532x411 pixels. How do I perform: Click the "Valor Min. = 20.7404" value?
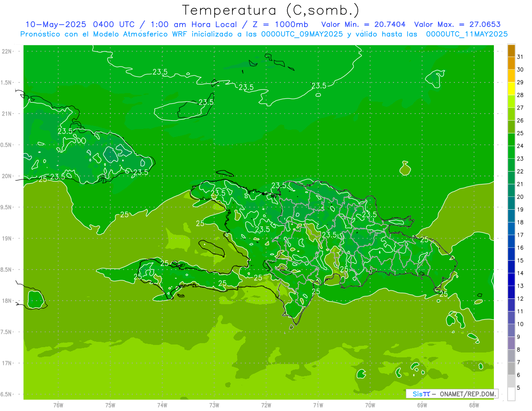point(363,24)
